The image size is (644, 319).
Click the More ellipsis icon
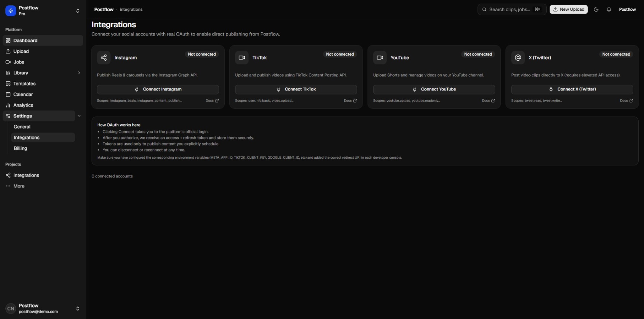(8, 186)
